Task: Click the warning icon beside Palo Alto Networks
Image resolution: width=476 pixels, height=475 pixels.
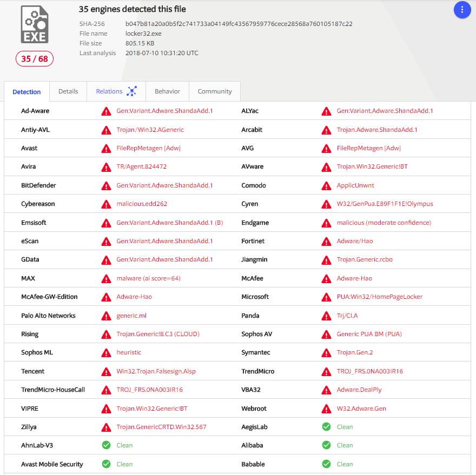Action: 106,316
